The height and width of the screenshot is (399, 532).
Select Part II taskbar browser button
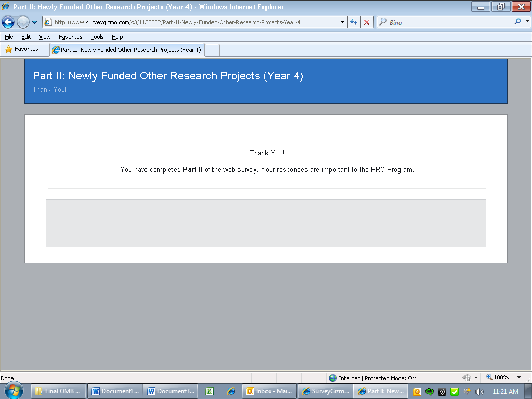[381, 391]
